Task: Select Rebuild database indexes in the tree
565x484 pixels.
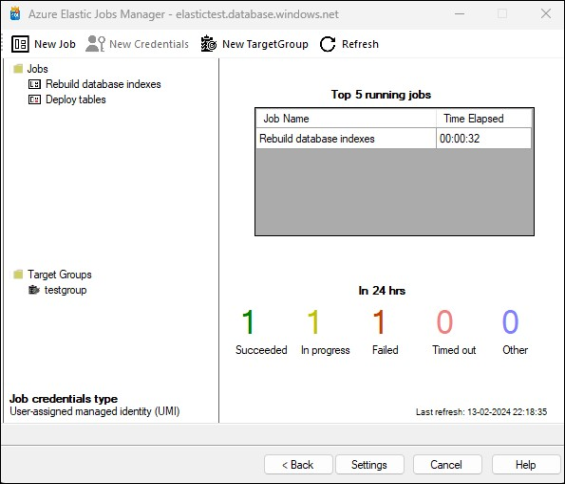Action: (x=103, y=84)
